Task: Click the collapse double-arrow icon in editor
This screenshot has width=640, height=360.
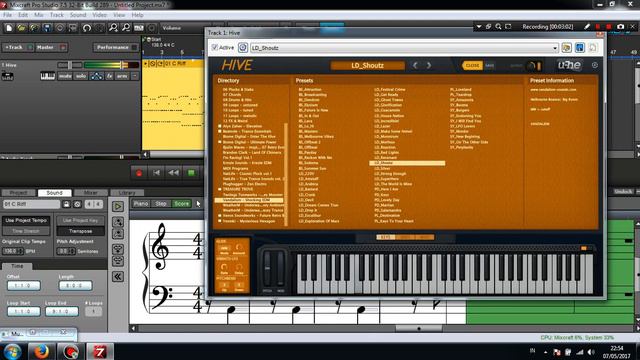Action: pos(118,277)
